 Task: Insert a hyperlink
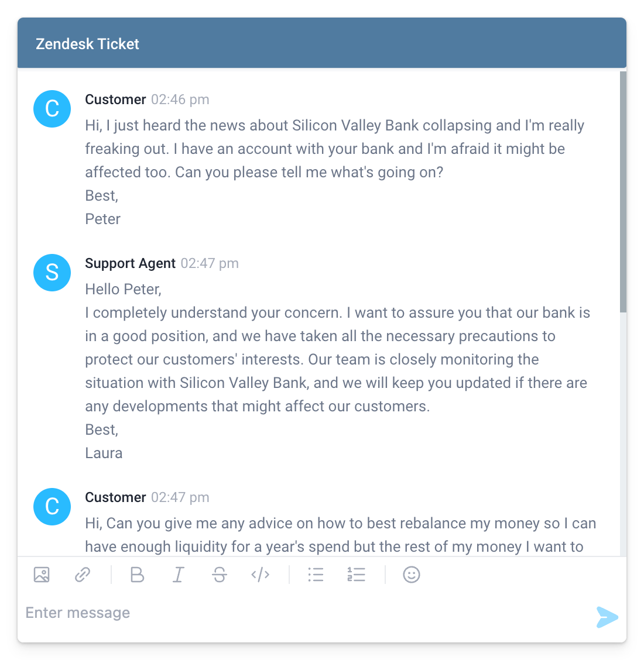[x=82, y=575]
